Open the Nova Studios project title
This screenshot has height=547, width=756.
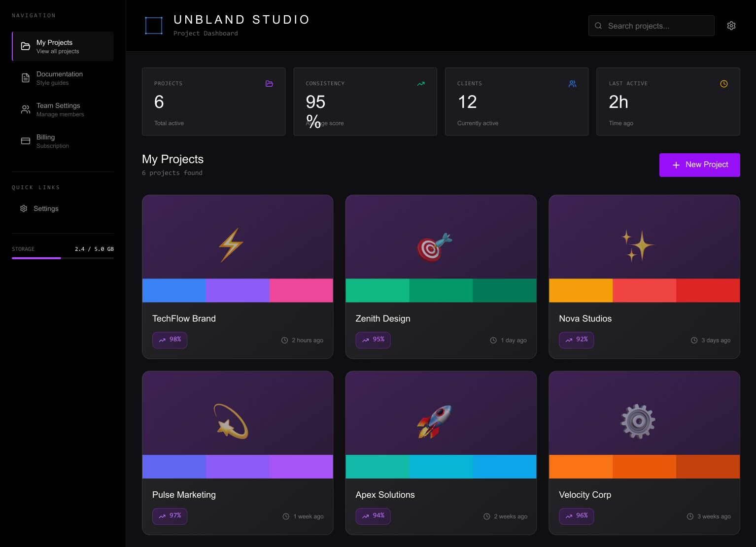pyautogui.click(x=585, y=319)
